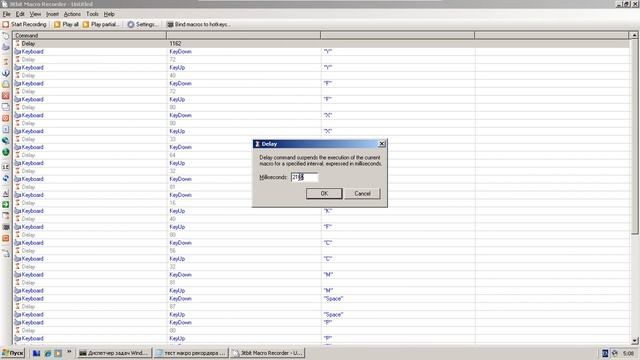Open the File menu

(x=7, y=14)
